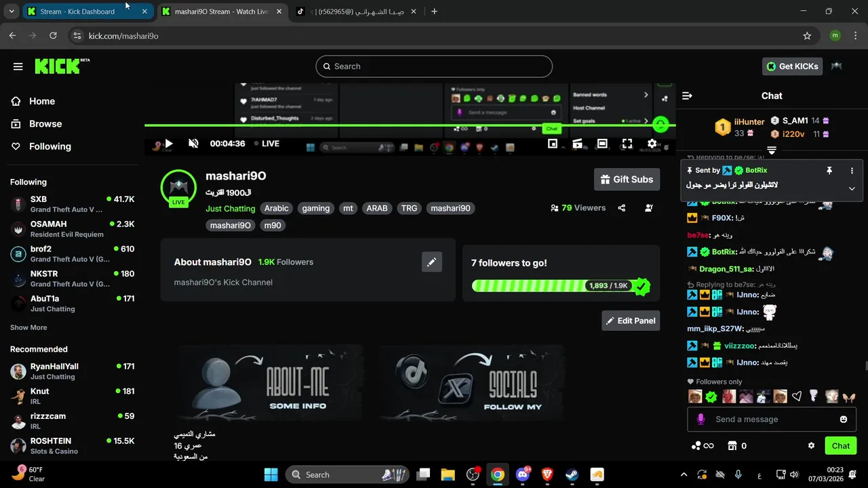Open Chrome three-dot menu
This screenshot has width=868, height=488.
[x=856, y=36]
